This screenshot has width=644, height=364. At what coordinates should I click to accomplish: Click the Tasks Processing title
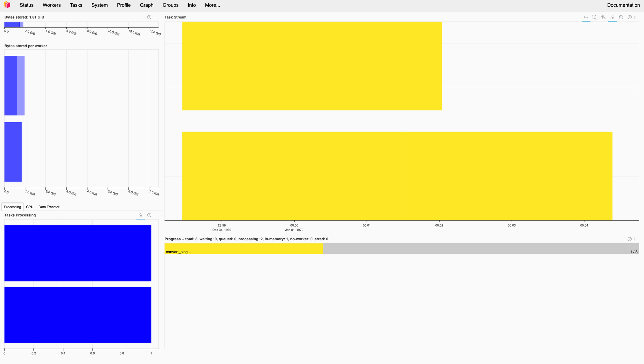pyautogui.click(x=20, y=215)
